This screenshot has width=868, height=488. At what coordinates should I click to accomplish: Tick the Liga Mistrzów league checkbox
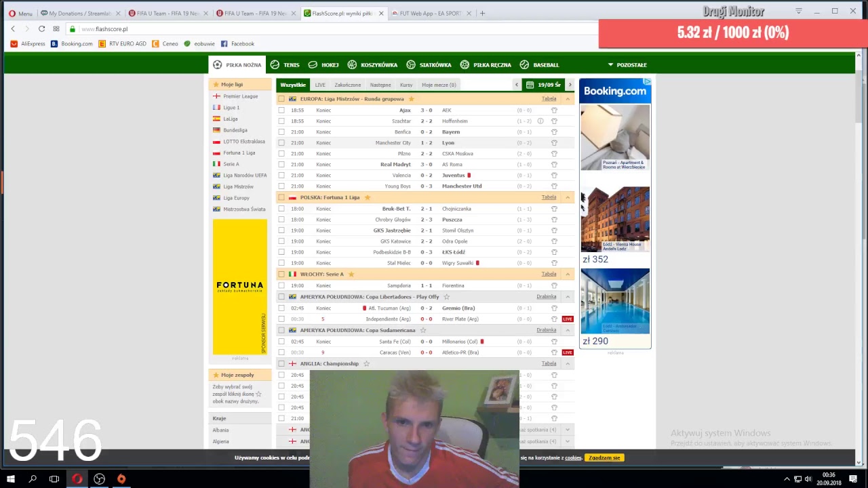[x=281, y=99]
